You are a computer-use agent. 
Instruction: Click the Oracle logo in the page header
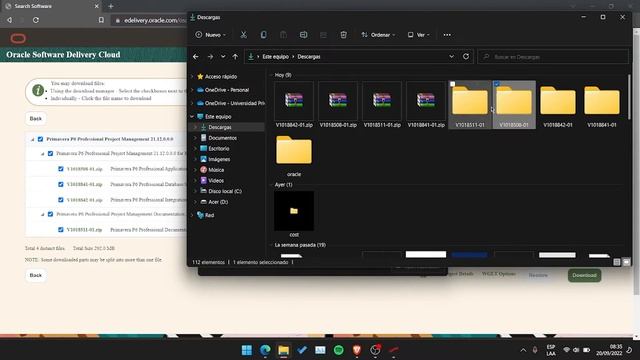pyautogui.click(x=18, y=38)
